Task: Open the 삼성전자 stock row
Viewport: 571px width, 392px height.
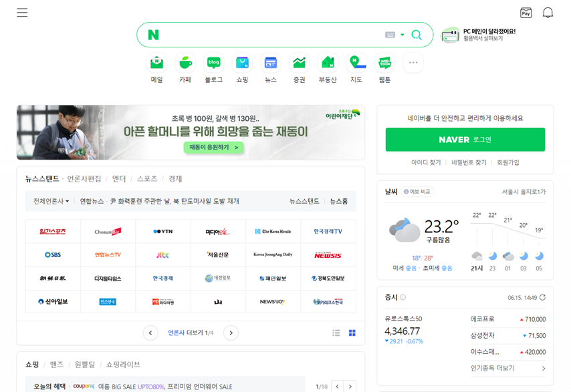Action: coord(508,336)
